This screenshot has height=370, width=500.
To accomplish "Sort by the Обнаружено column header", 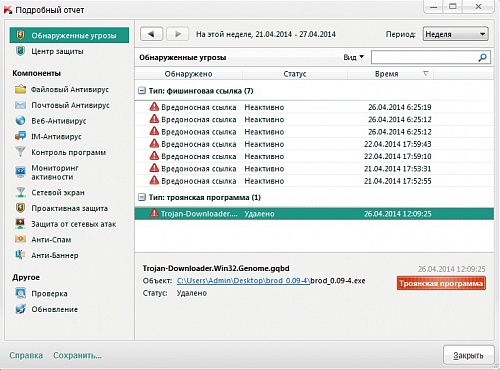I will [189, 74].
